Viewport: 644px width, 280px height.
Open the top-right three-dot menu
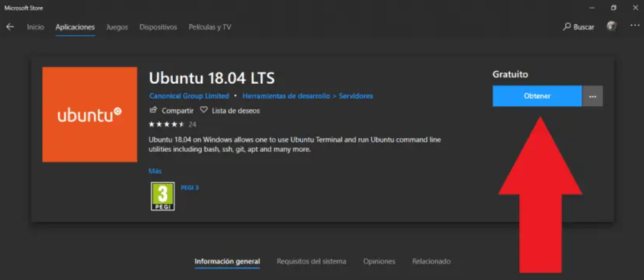tap(635, 26)
